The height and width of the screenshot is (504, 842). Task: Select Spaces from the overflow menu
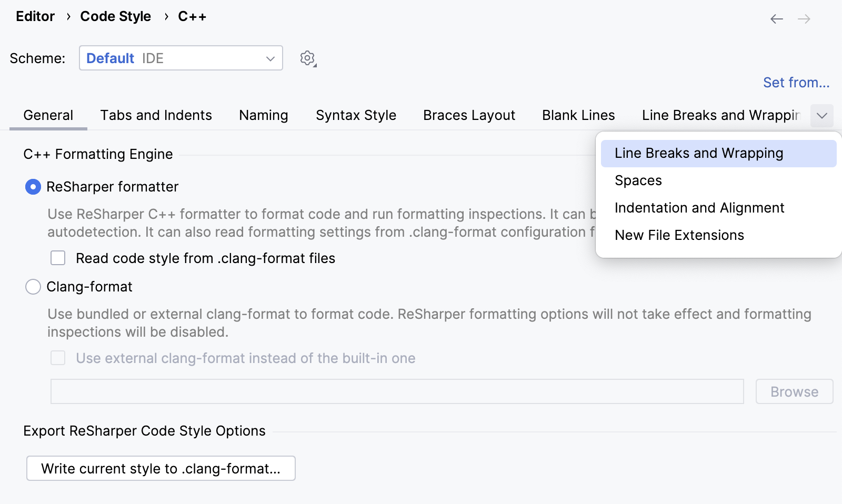coord(638,180)
